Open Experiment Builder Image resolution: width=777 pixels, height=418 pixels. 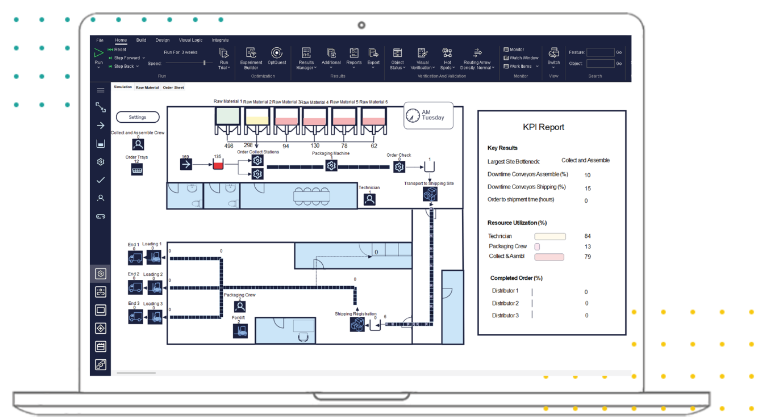coord(251,58)
